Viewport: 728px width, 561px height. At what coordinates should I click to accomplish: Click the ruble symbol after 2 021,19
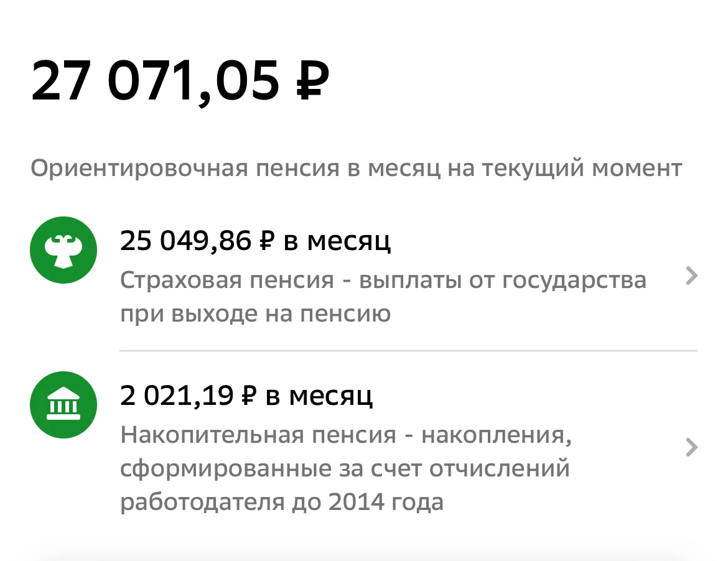tap(248, 396)
